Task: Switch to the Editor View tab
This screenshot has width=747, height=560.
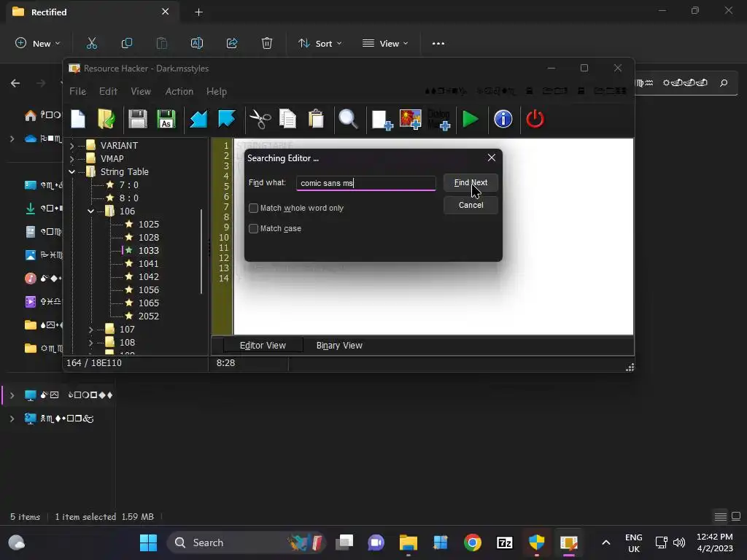Action: tap(263, 345)
